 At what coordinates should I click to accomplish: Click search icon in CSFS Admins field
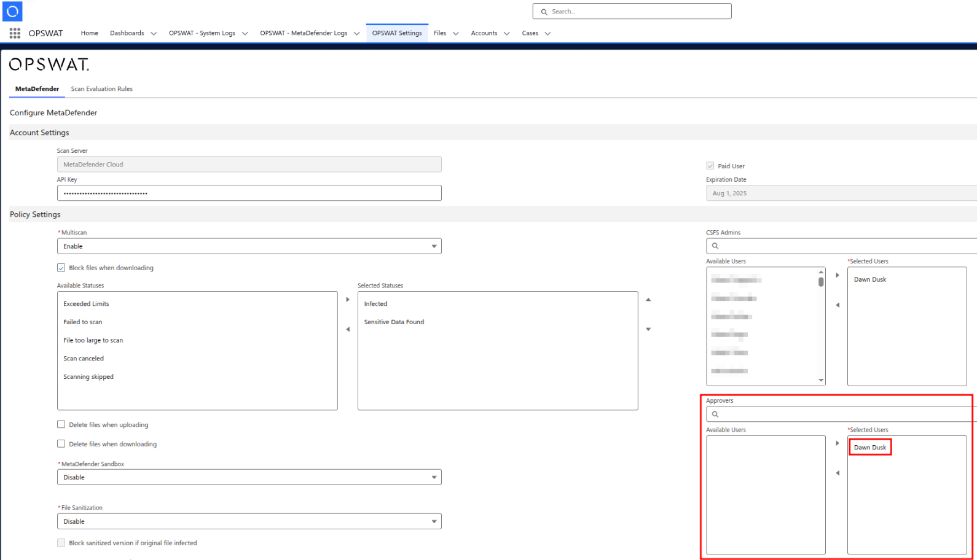[x=715, y=246]
